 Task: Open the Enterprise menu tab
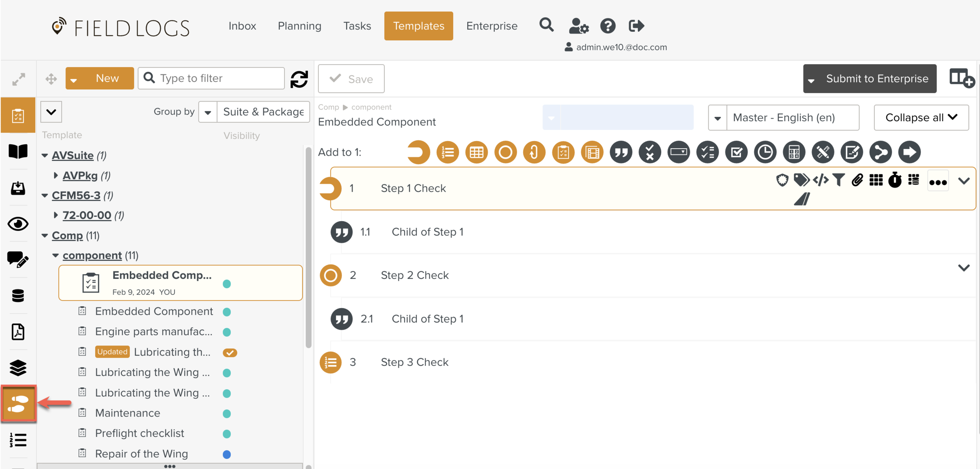click(492, 26)
